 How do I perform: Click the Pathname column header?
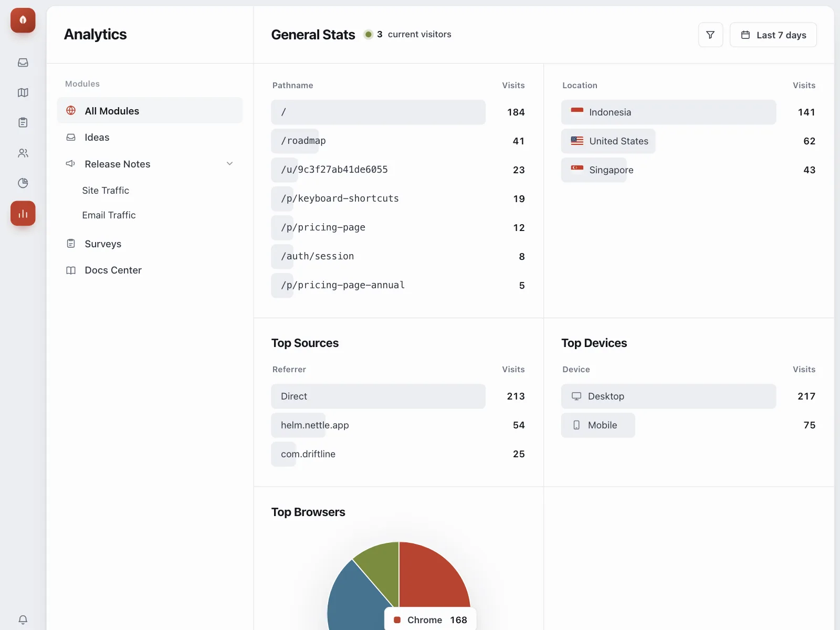pyautogui.click(x=292, y=86)
